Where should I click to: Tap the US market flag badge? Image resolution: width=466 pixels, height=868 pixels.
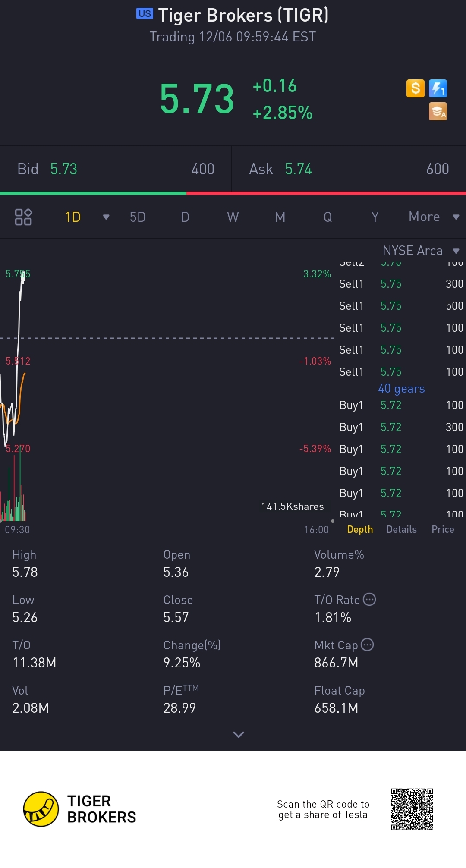(x=145, y=14)
